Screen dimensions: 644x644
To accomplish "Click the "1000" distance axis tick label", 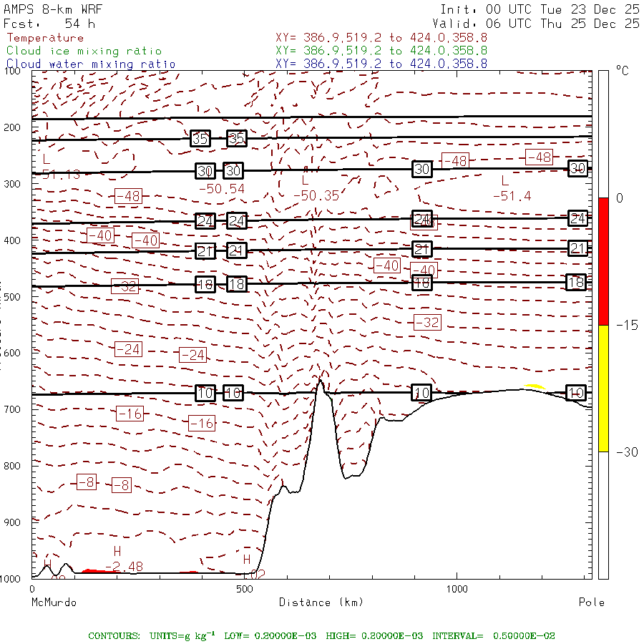I will [x=457, y=589].
